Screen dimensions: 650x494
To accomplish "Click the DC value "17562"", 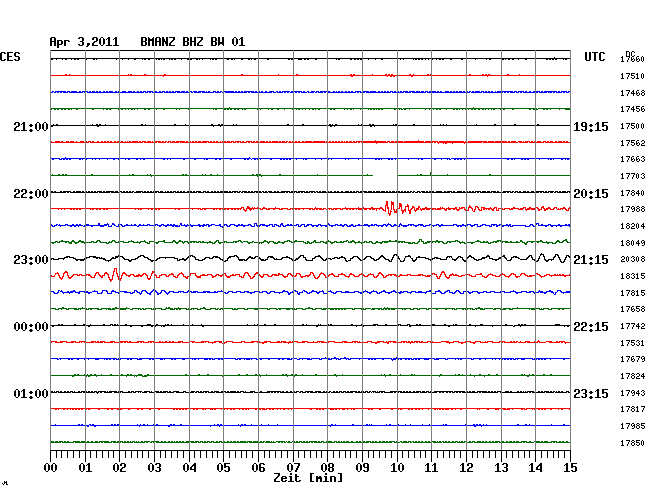I will click(x=633, y=143).
